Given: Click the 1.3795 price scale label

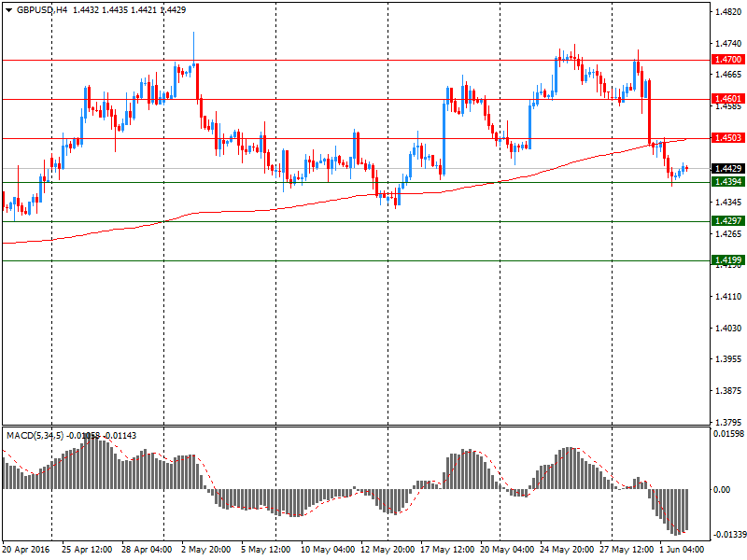Looking at the screenshot, I should coord(728,423).
